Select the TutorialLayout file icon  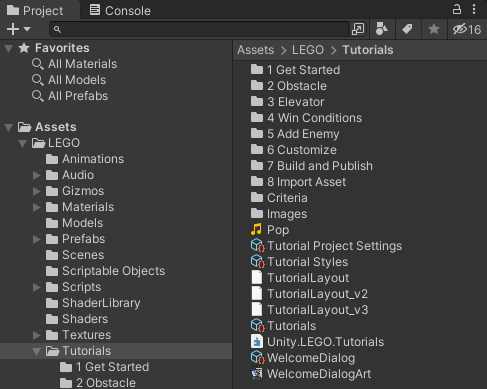pyautogui.click(x=257, y=277)
